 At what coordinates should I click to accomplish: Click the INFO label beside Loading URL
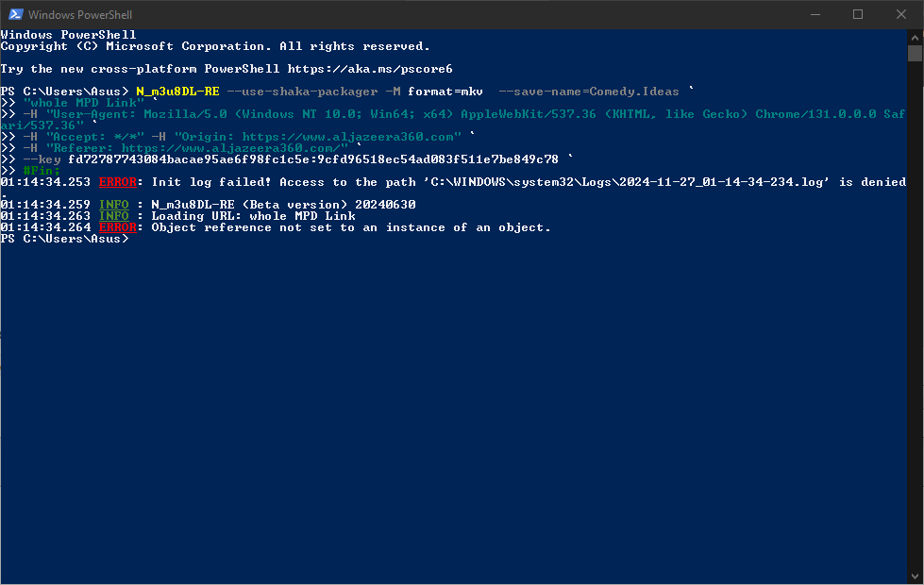click(114, 216)
